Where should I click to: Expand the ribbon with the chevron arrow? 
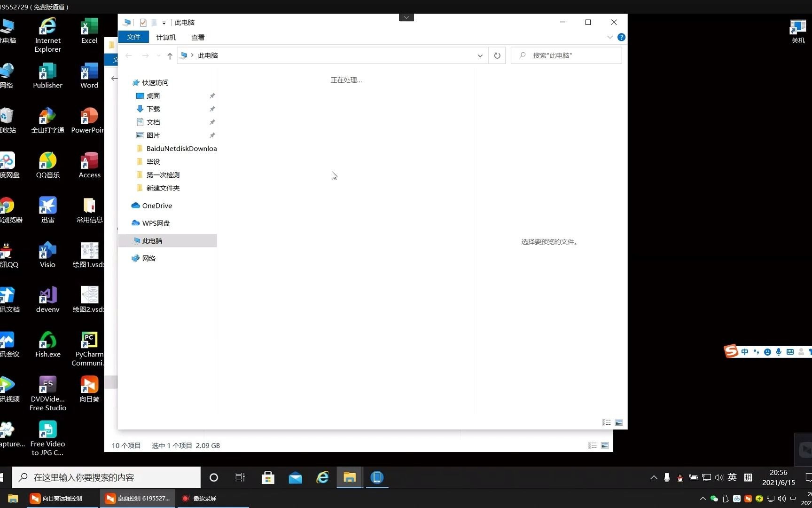pos(609,37)
